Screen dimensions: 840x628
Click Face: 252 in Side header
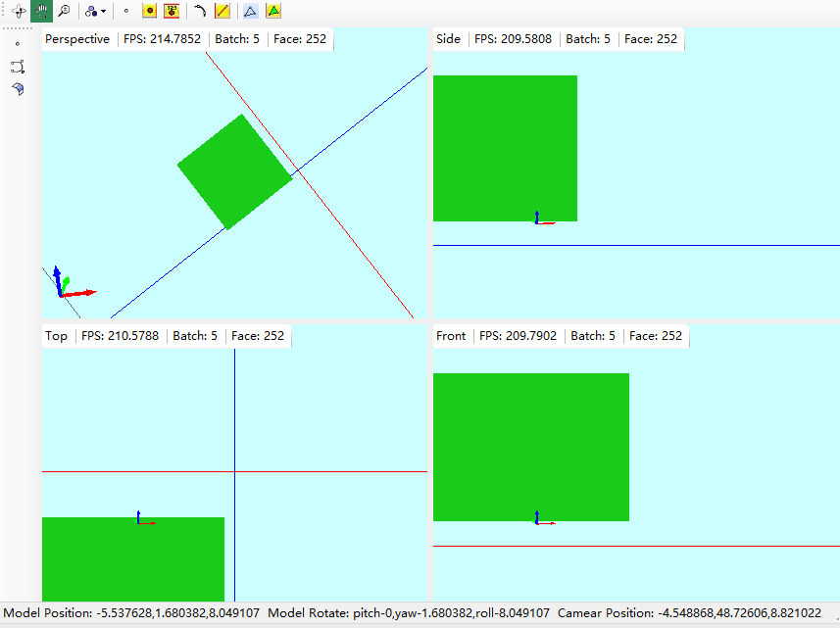coord(651,39)
